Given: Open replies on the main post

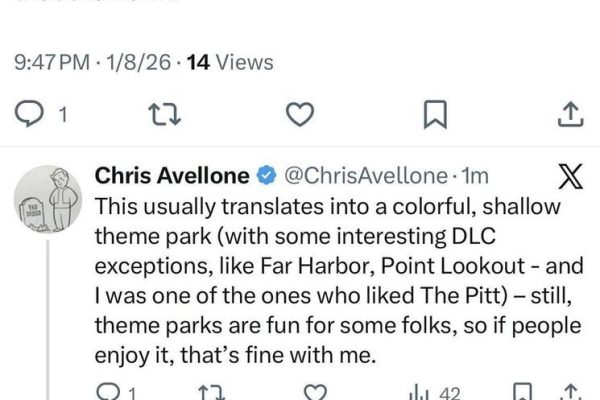Looking at the screenshot, I should [x=34, y=117].
